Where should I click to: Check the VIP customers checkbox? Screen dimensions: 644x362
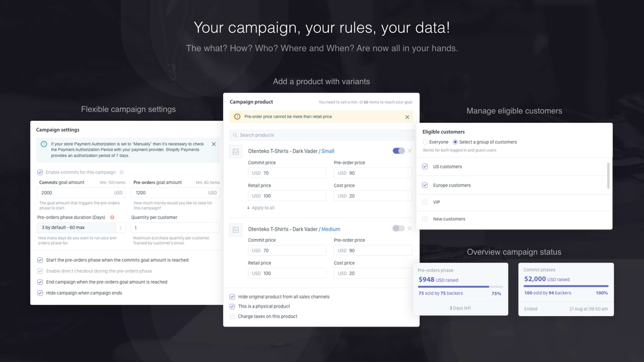pyautogui.click(x=425, y=202)
